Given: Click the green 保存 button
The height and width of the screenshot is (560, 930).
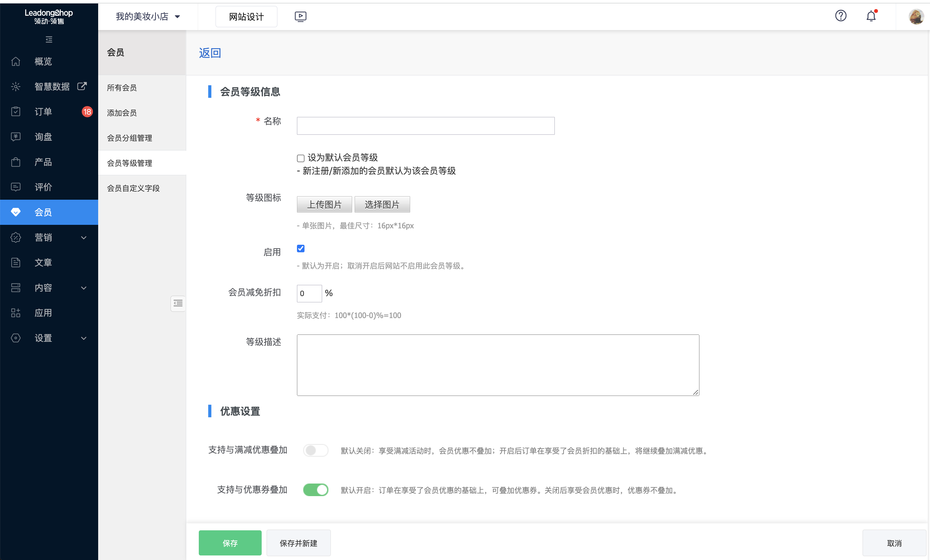Looking at the screenshot, I should coord(230,543).
